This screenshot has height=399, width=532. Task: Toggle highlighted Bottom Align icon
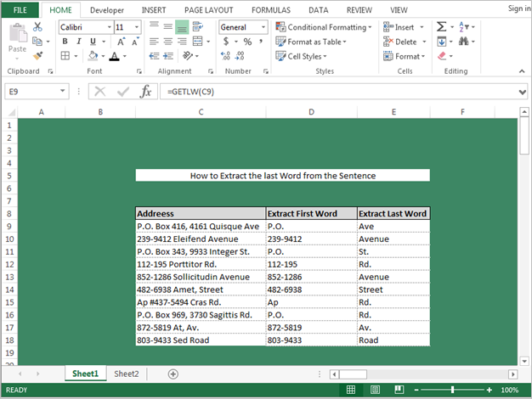point(182,27)
